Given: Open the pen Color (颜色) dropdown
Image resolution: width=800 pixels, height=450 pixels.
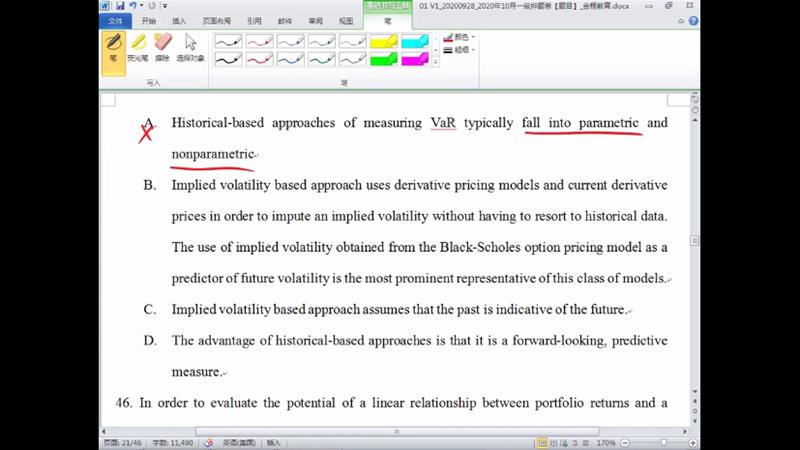Looking at the screenshot, I should click(459, 37).
